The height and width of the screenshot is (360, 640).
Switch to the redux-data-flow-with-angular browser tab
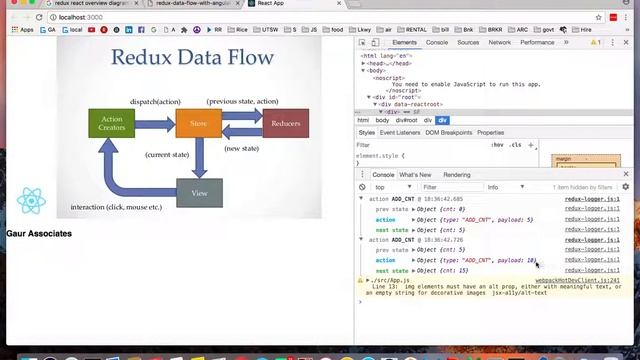pyautogui.click(x=193, y=3)
